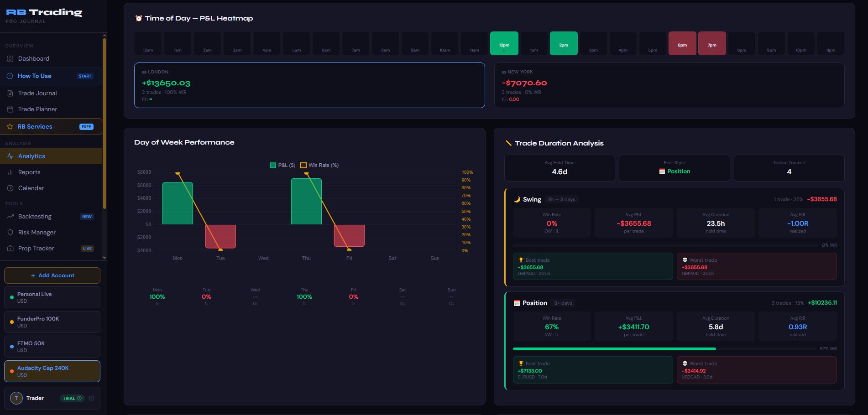Screen dimensions: 868x415
Task: Select the RB Services star icon
Action: click(10, 126)
